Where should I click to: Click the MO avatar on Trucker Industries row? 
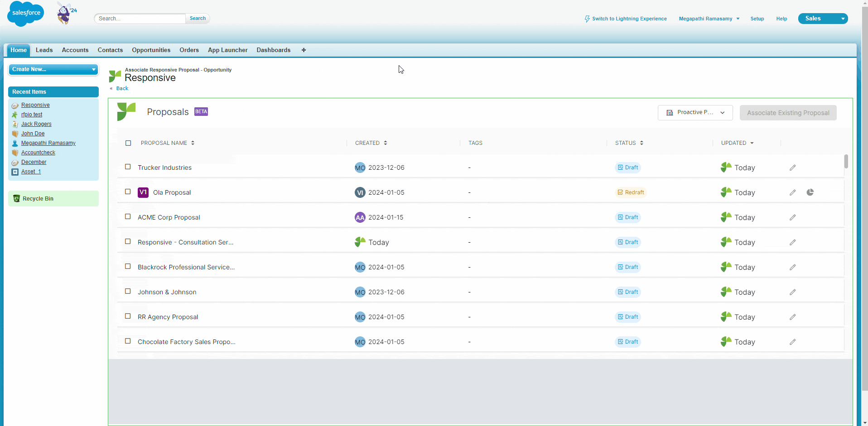tap(360, 168)
